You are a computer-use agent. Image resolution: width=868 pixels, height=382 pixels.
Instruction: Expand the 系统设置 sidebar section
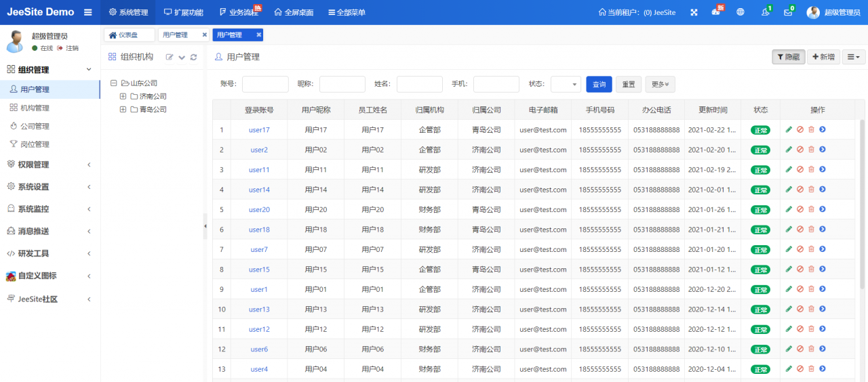(x=50, y=187)
